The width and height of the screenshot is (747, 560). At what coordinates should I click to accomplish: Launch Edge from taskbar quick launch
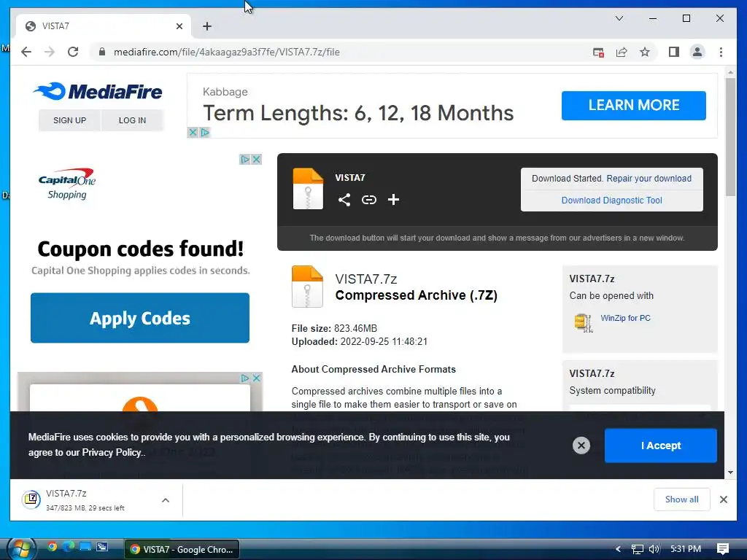(69, 546)
